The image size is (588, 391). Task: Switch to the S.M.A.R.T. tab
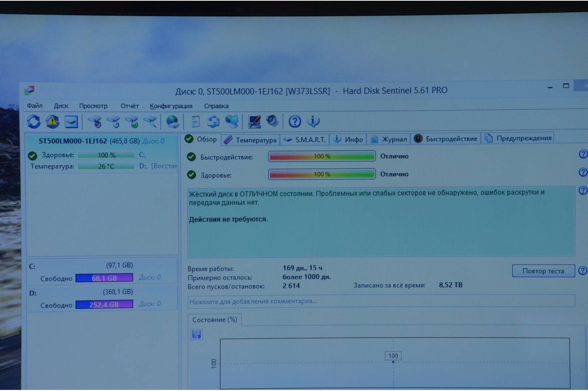click(305, 139)
